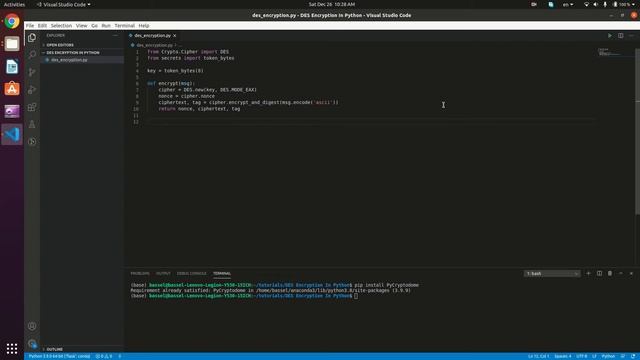The width and height of the screenshot is (640, 360).
Task: Expand the Outline section
Action: click(54, 349)
